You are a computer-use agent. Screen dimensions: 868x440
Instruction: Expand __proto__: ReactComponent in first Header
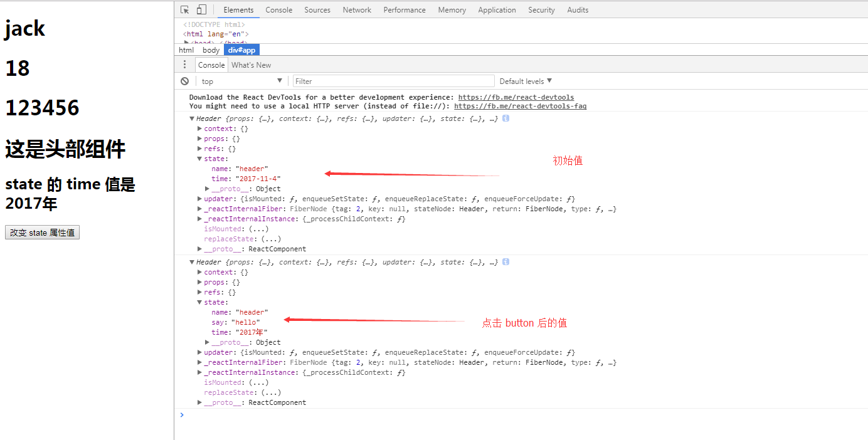(200, 249)
